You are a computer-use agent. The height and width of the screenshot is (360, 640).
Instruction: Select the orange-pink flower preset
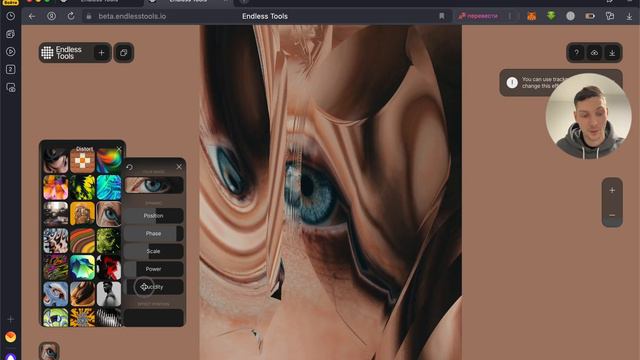click(x=56, y=187)
